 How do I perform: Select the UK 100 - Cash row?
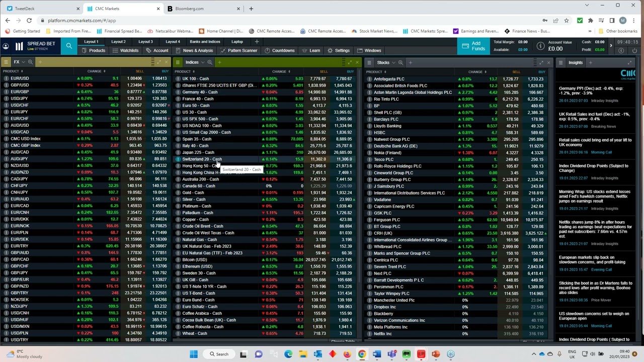pos(267,78)
